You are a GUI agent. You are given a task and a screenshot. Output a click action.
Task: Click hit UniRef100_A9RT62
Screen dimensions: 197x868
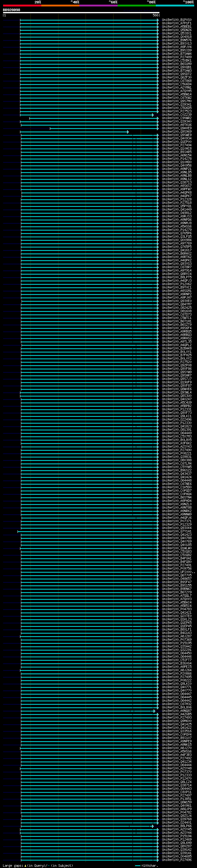pyautogui.click(x=176, y=257)
